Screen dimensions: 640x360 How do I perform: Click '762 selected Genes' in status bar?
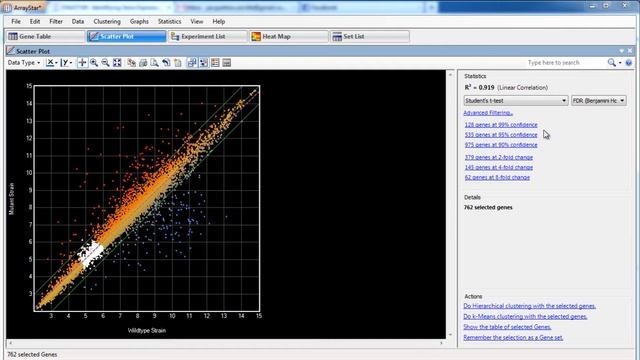click(32, 354)
